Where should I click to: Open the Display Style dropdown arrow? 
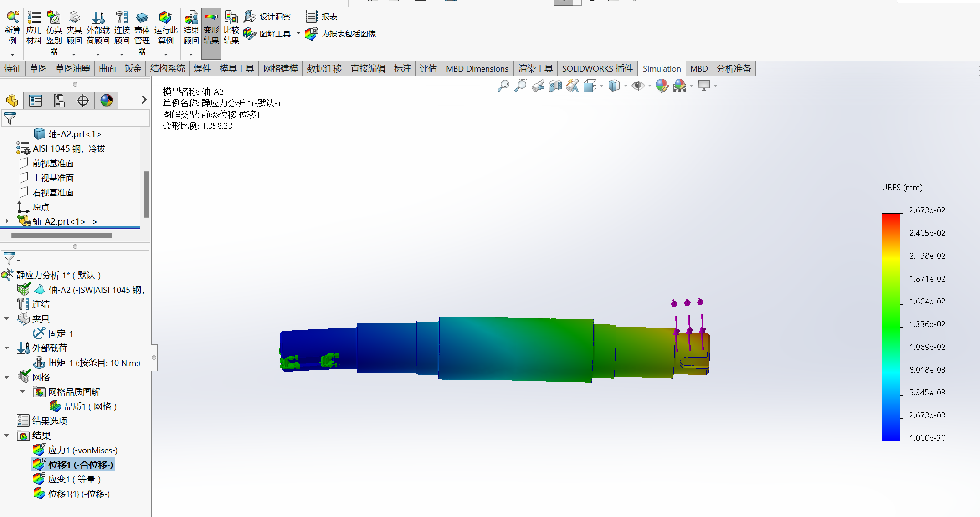point(626,86)
